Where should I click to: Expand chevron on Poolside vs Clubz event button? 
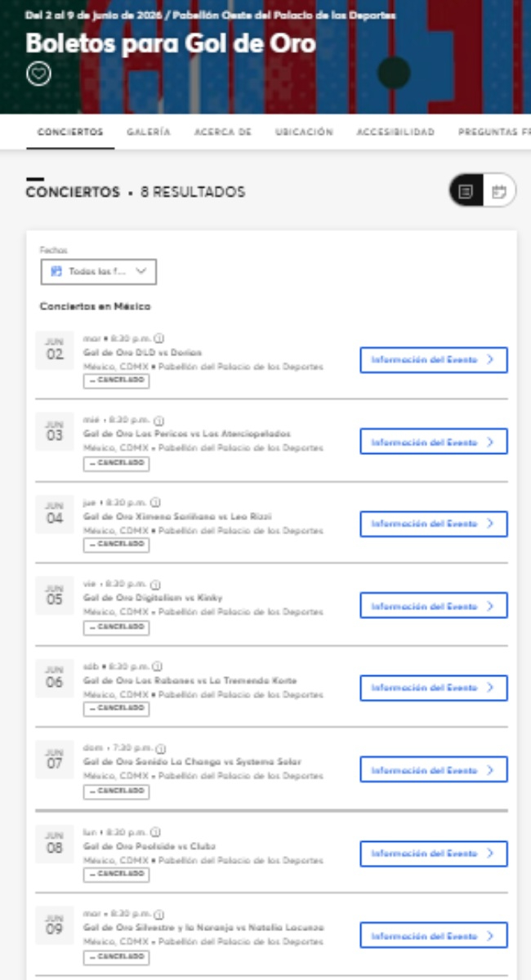point(490,853)
